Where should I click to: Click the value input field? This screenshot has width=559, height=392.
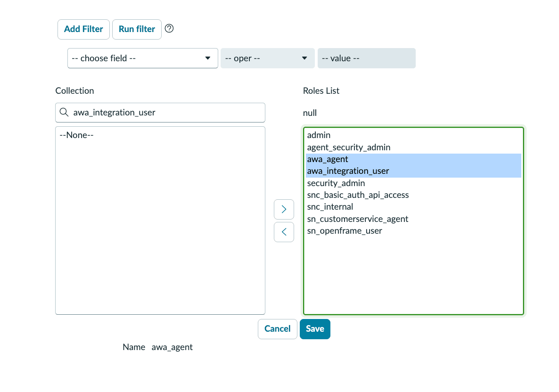[x=367, y=58]
